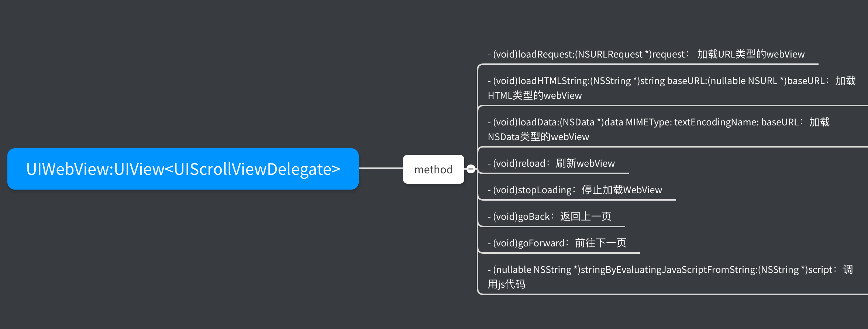This screenshot has width=868, height=329.
Task: Select the (void)reload subtopic
Action: click(x=551, y=163)
